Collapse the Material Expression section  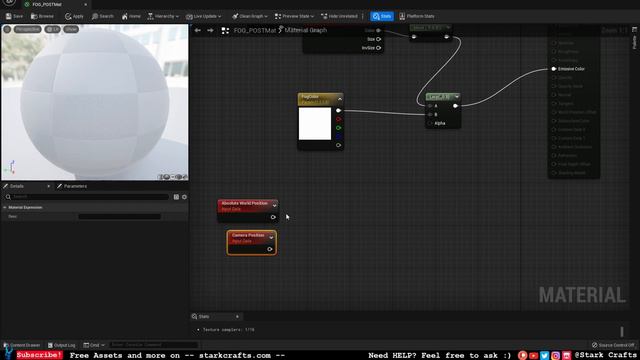tap(5, 207)
